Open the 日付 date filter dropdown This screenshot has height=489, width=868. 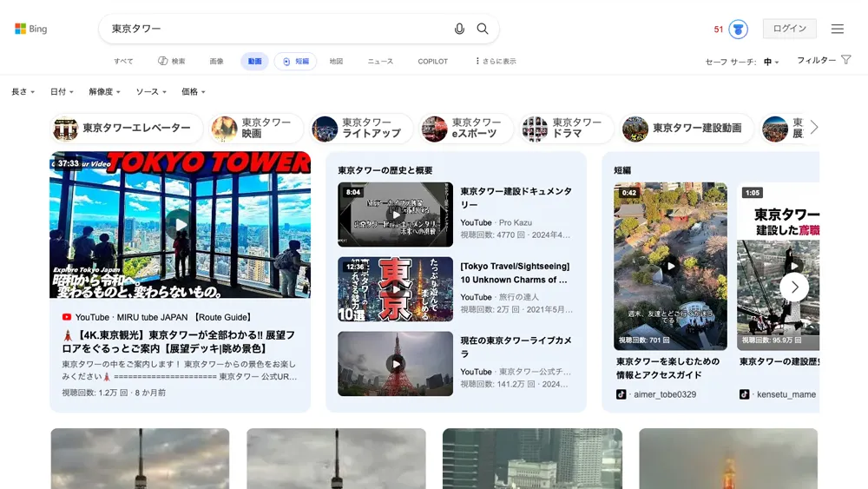(62, 92)
